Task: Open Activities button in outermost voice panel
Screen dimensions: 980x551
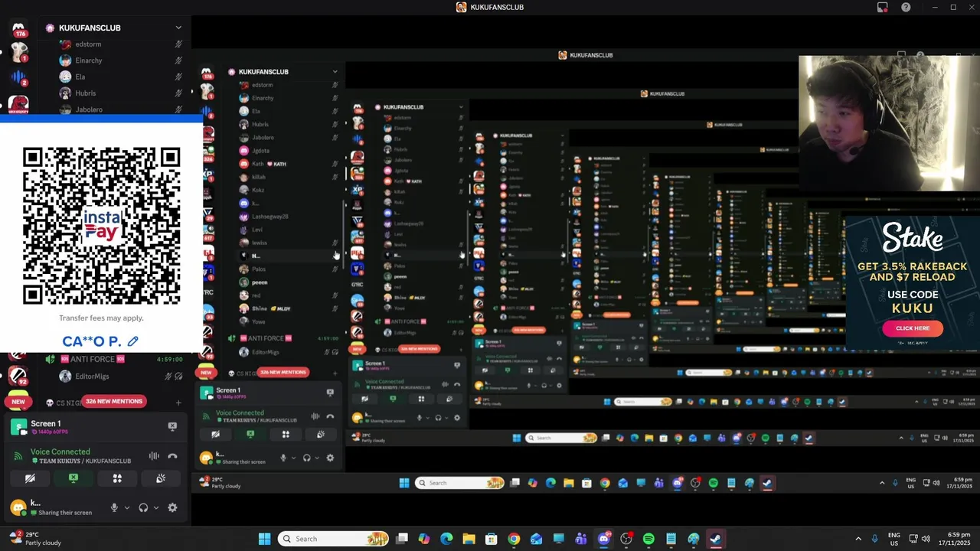Action: (117, 478)
